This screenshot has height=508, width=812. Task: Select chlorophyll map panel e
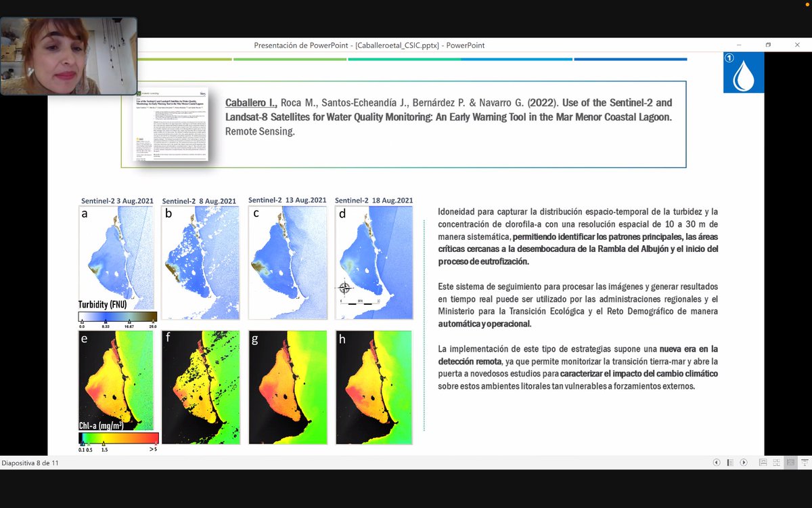pyautogui.click(x=116, y=380)
